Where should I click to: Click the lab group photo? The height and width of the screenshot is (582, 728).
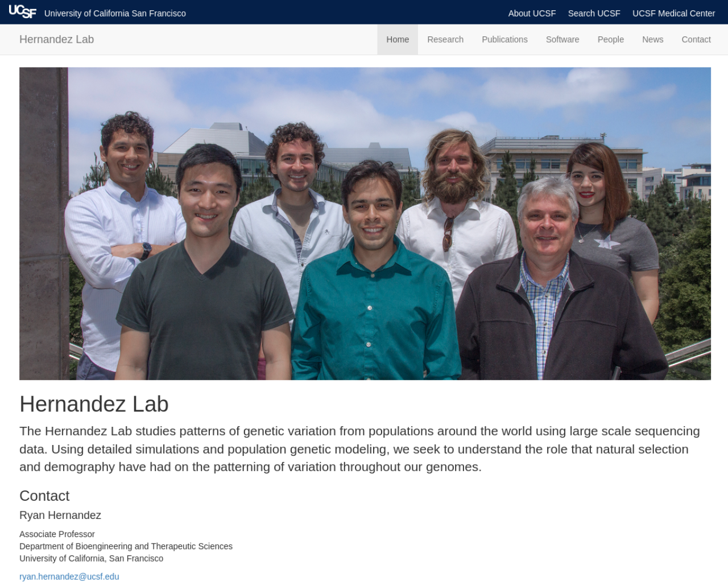[365, 223]
